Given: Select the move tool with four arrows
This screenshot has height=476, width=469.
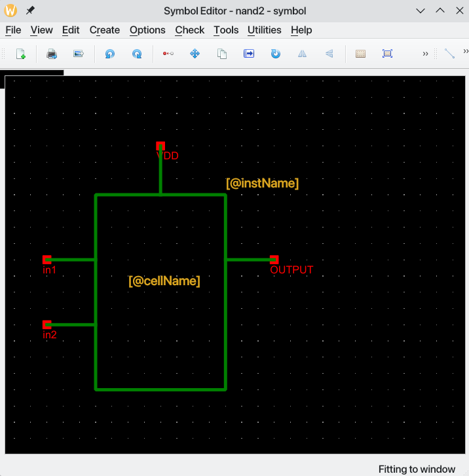Looking at the screenshot, I should [195, 54].
